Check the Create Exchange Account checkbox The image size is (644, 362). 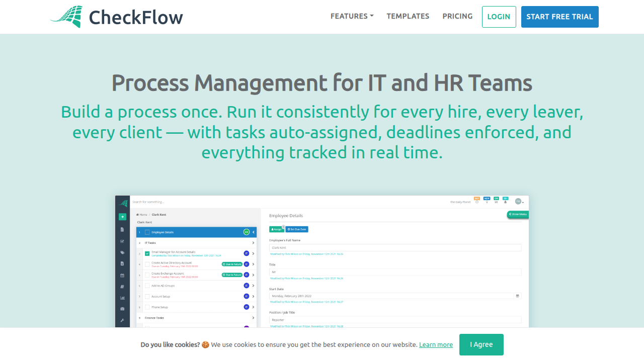[147, 275]
